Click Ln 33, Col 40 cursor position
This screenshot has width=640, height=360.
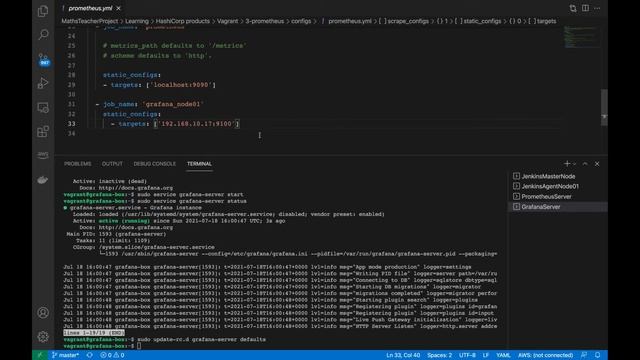403,355
